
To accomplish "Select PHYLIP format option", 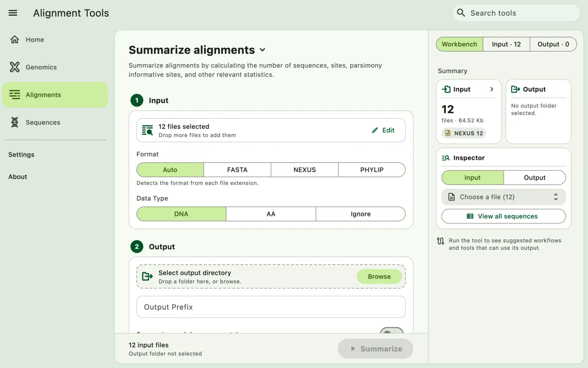I will (372, 170).
